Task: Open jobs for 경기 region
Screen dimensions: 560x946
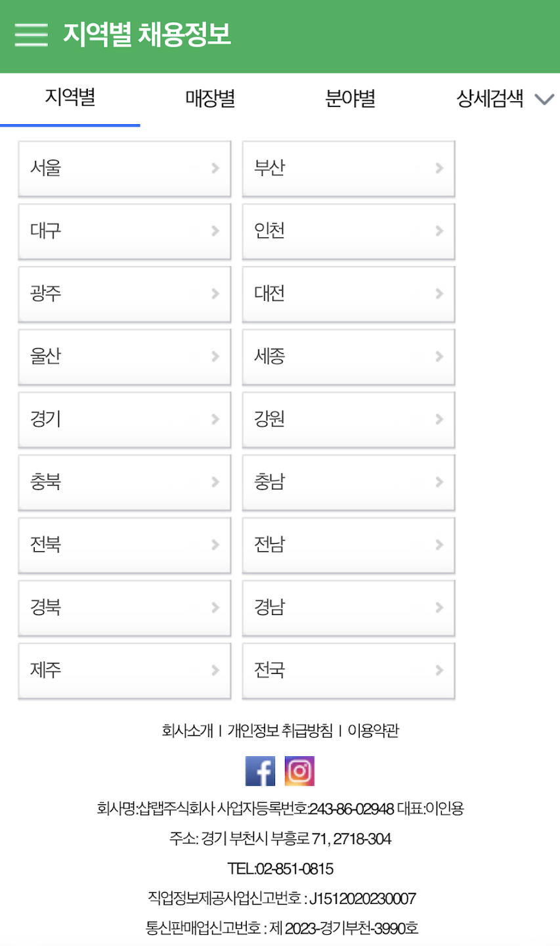Action: pyautogui.click(x=125, y=420)
